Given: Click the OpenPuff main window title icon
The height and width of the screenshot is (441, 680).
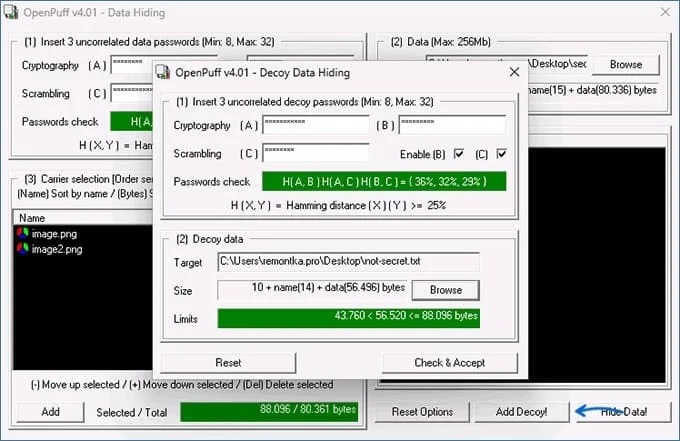Looking at the screenshot, I should point(11,12).
